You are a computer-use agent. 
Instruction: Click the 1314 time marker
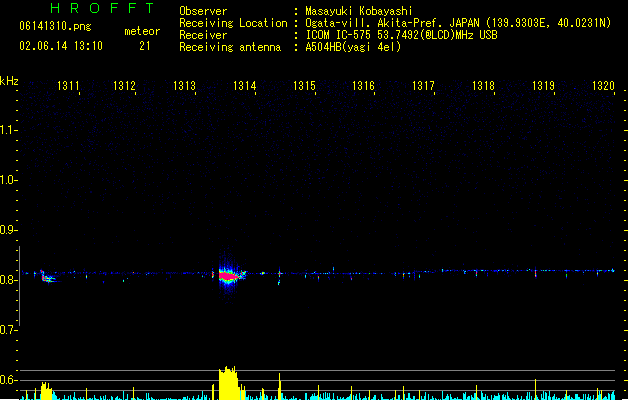[244, 86]
